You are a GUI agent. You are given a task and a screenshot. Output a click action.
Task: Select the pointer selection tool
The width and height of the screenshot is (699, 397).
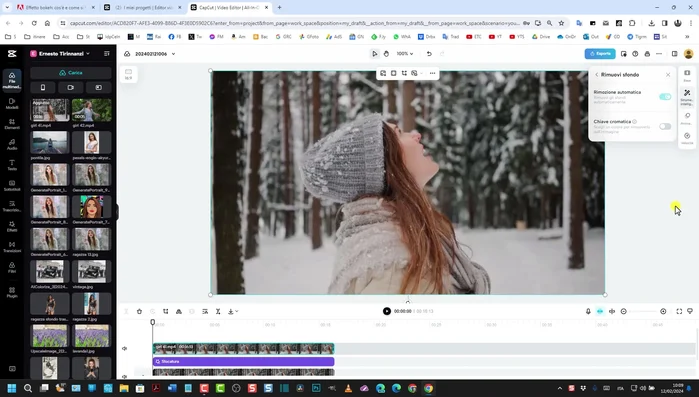[x=374, y=53]
